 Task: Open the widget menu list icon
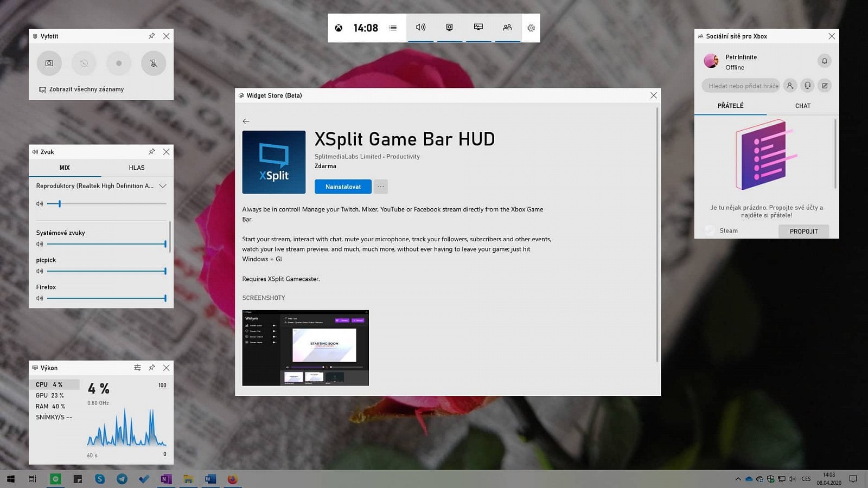[393, 28]
